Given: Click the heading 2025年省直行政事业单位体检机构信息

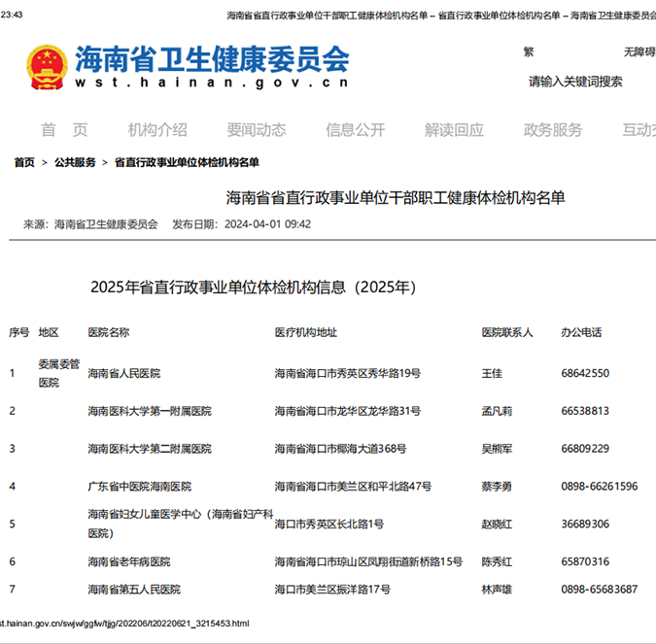Looking at the screenshot, I should point(253,288).
